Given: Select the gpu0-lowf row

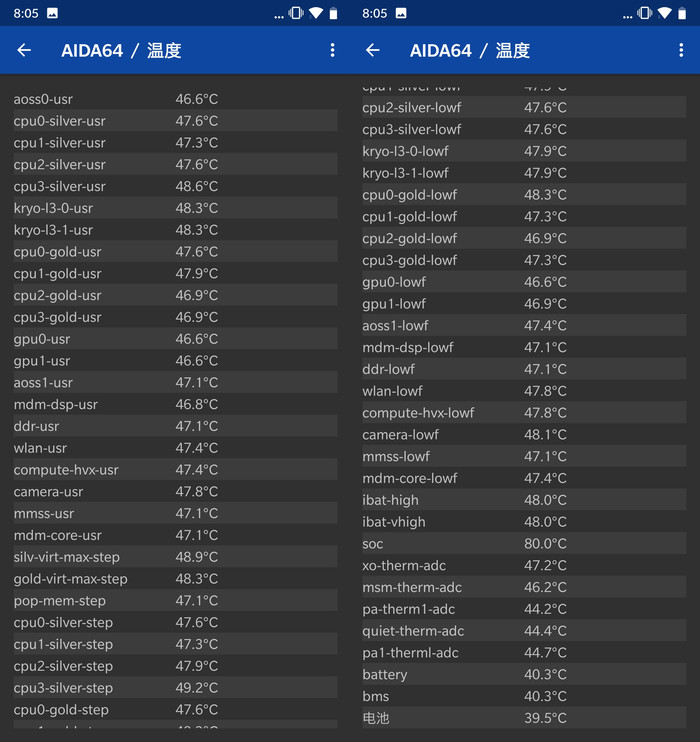Looking at the screenshot, I should point(524,282).
